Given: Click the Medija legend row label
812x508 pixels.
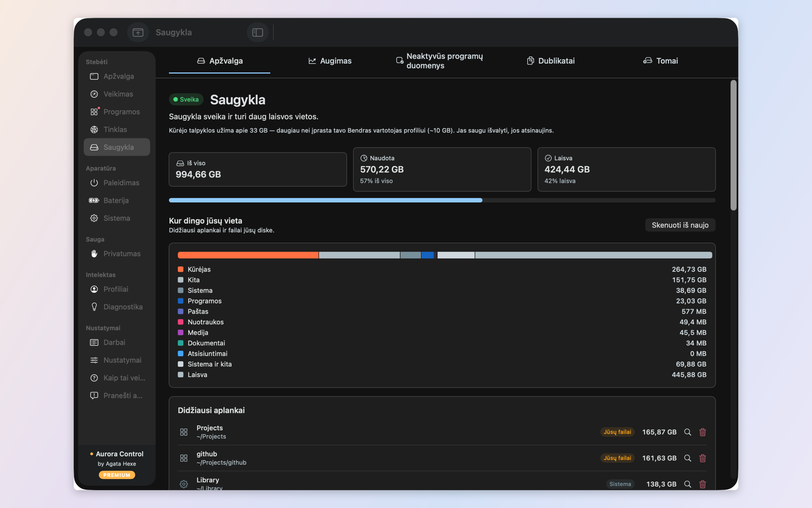Looking at the screenshot, I should (198, 333).
